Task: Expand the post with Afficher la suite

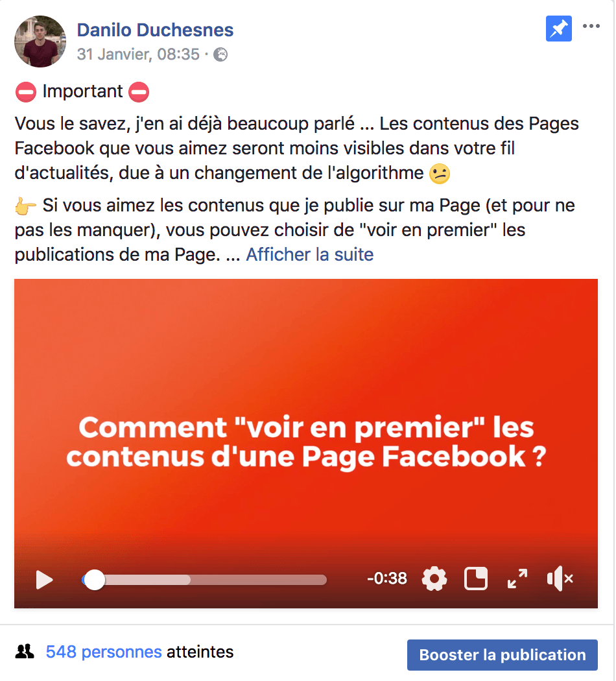Action: point(309,254)
